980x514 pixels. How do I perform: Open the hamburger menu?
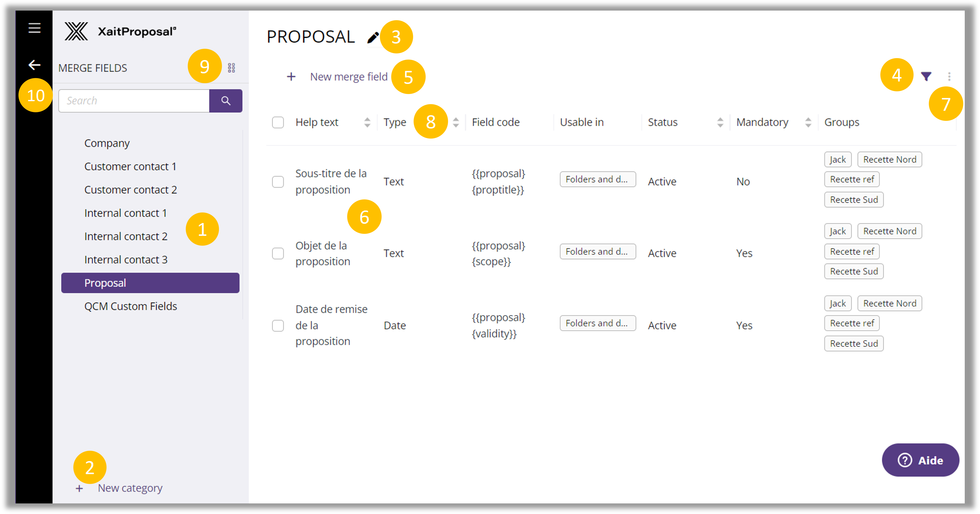tap(34, 28)
